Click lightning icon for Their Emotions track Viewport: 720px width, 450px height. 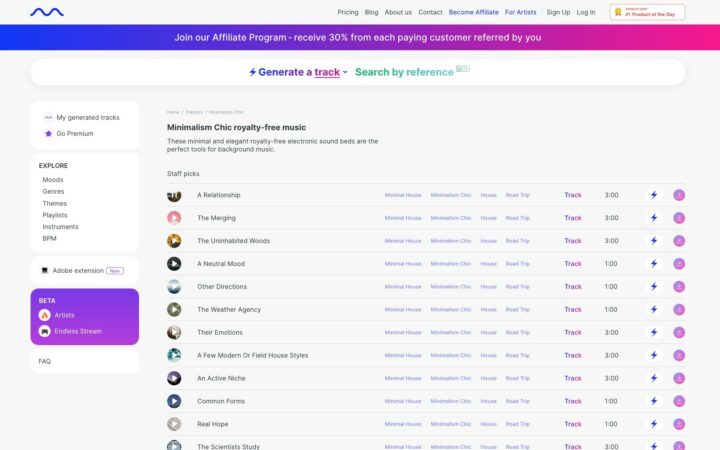(x=654, y=333)
